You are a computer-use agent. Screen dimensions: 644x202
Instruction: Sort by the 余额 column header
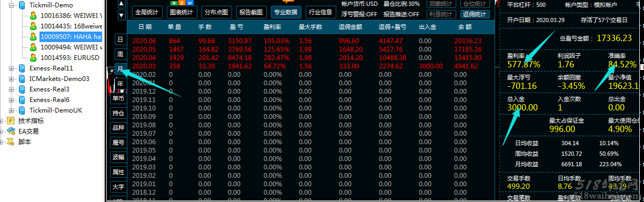pyautogui.click(x=465, y=27)
